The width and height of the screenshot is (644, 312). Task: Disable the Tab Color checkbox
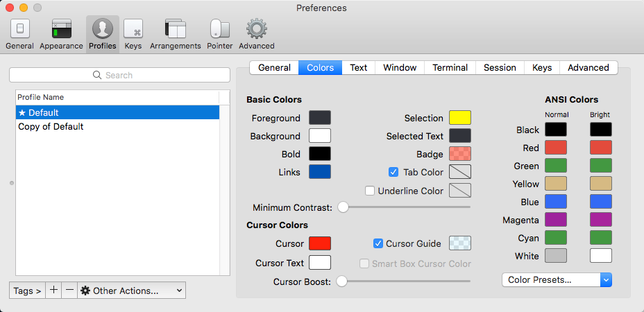click(x=393, y=172)
